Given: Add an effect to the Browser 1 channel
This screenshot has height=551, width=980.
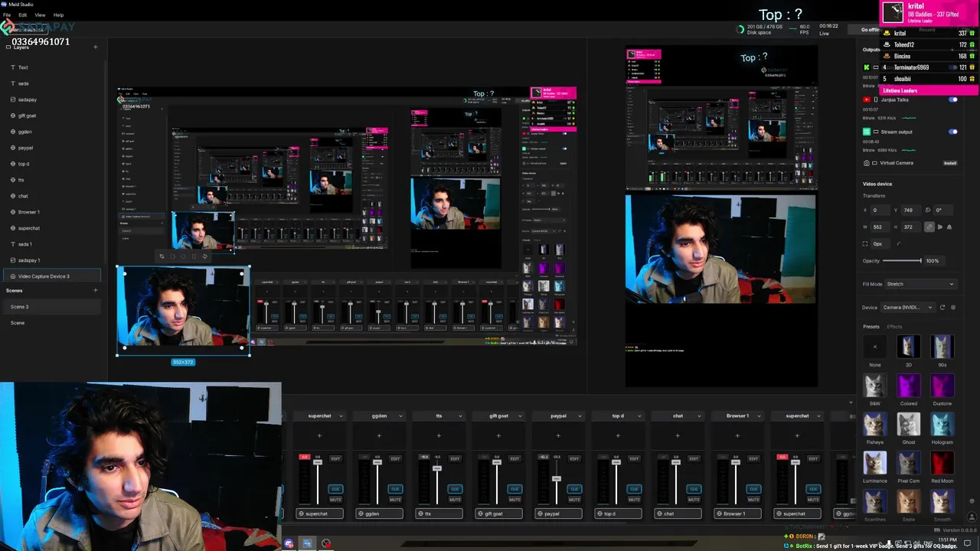Looking at the screenshot, I should click(737, 436).
